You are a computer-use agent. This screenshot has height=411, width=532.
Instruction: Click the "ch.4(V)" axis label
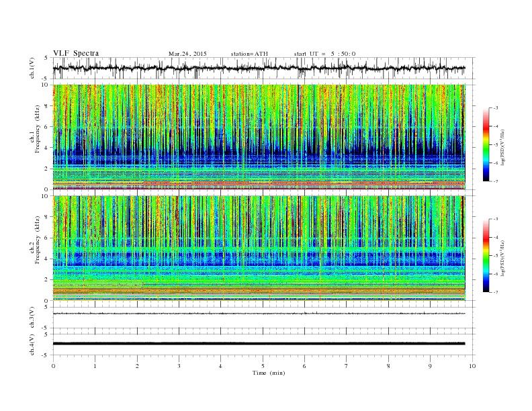[x=33, y=345]
